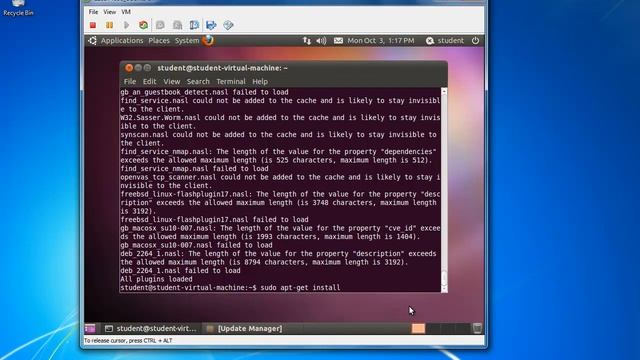Click the VMware revert snapshot icon
This screenshot has height=360, width=640.
pos(178,25)
